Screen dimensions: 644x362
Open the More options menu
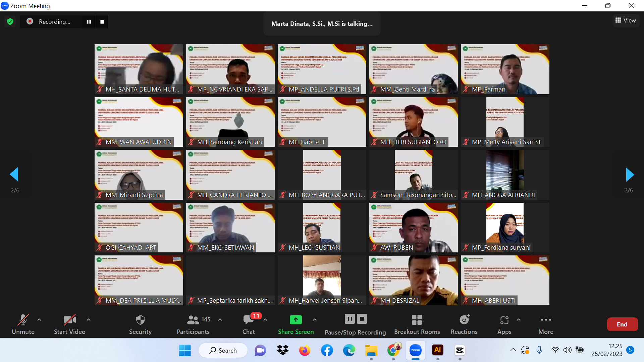[546, 324]
